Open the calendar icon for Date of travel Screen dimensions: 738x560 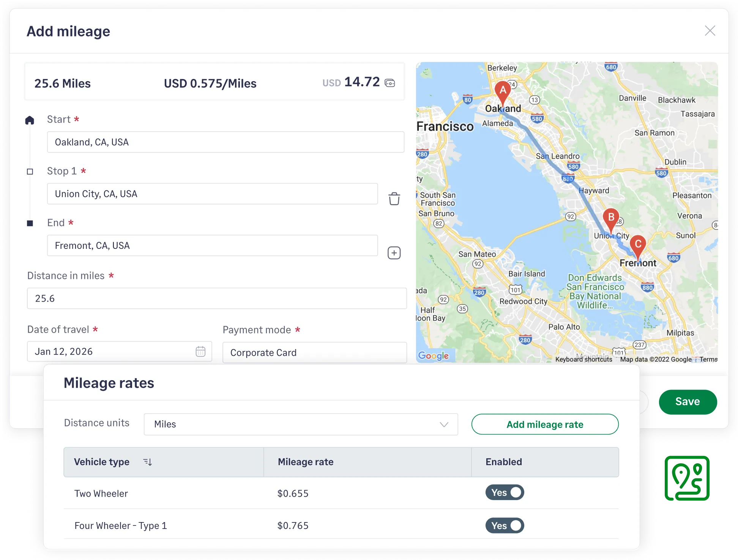[200, 351]
